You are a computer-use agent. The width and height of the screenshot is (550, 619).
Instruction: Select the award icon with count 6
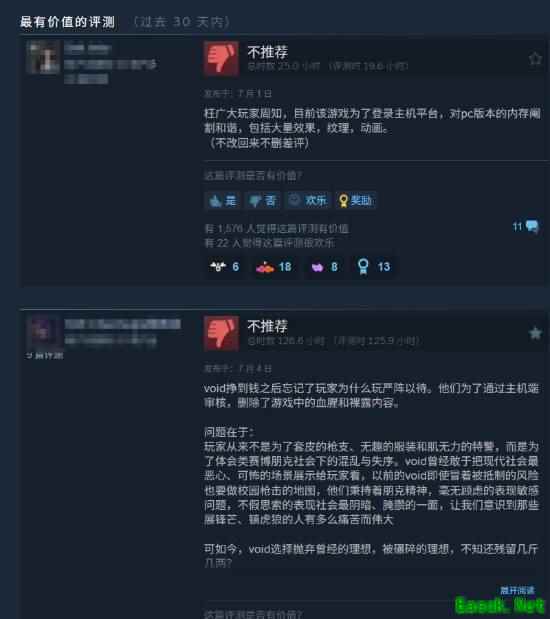pos(224,267)
